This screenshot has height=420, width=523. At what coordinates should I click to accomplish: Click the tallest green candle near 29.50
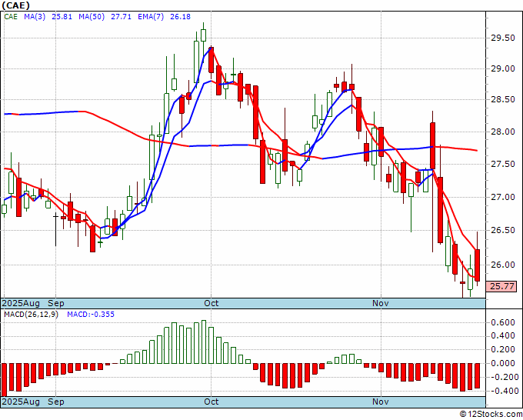click(x=196, y=62)
